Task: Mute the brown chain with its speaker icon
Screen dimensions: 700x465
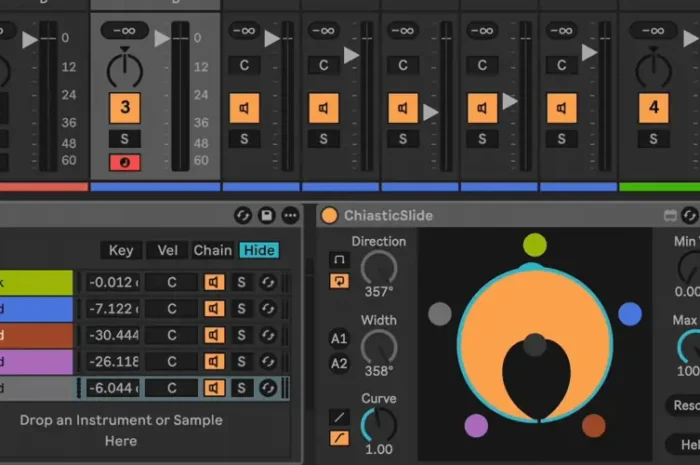Action: 214,335
